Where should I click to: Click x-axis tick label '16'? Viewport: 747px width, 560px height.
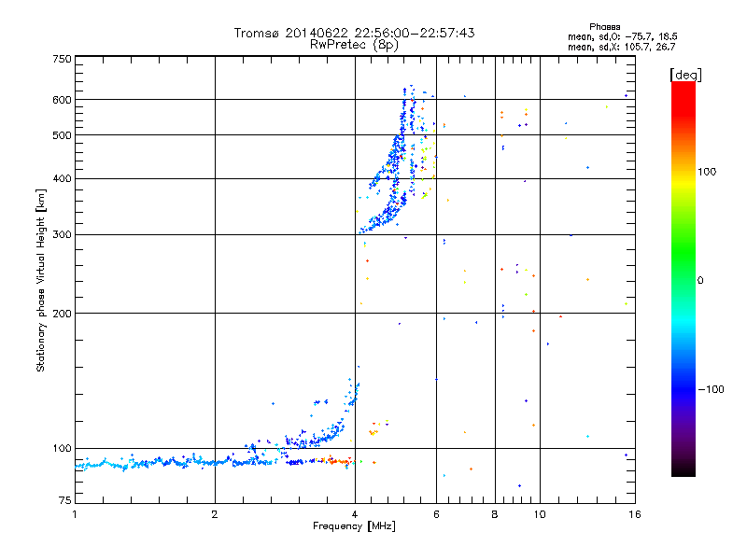click(635, 514)
